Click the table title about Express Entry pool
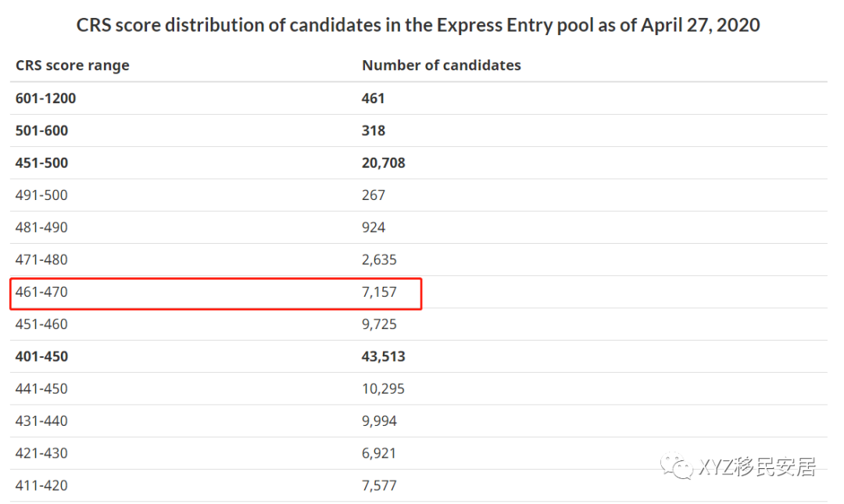844x504 pixels. (x=418, y=25)
